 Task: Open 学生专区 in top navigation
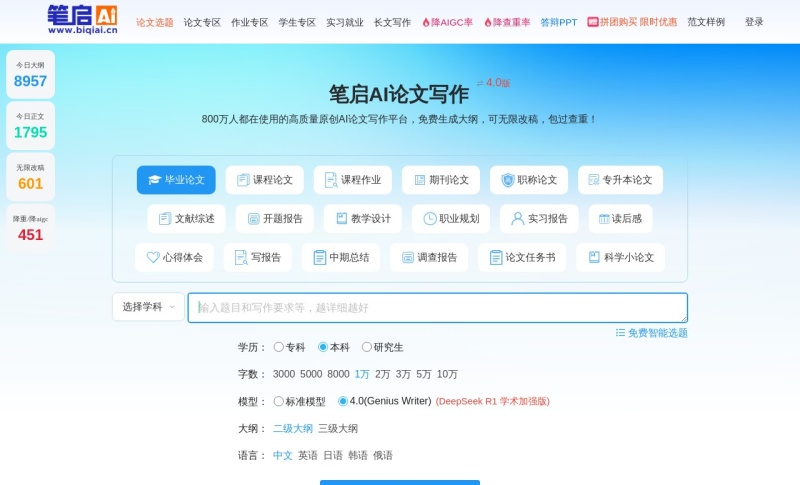[297, 22]
